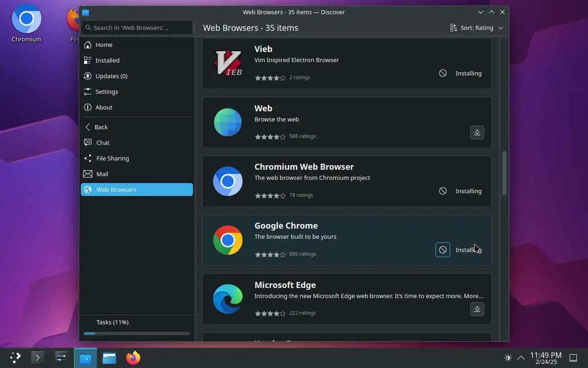Open the About page
588x368 pixels.
[137, 107]
